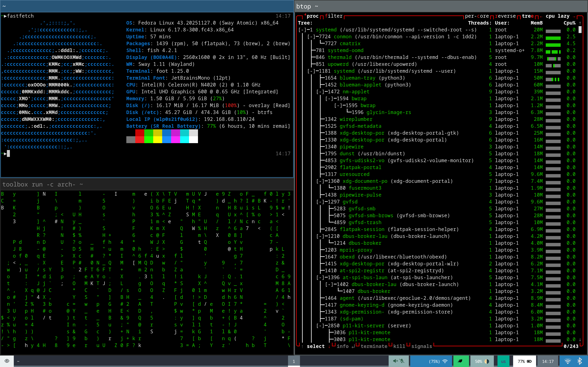
Task: Click the muted speaker icon in status bar
Action: [395, 361]
